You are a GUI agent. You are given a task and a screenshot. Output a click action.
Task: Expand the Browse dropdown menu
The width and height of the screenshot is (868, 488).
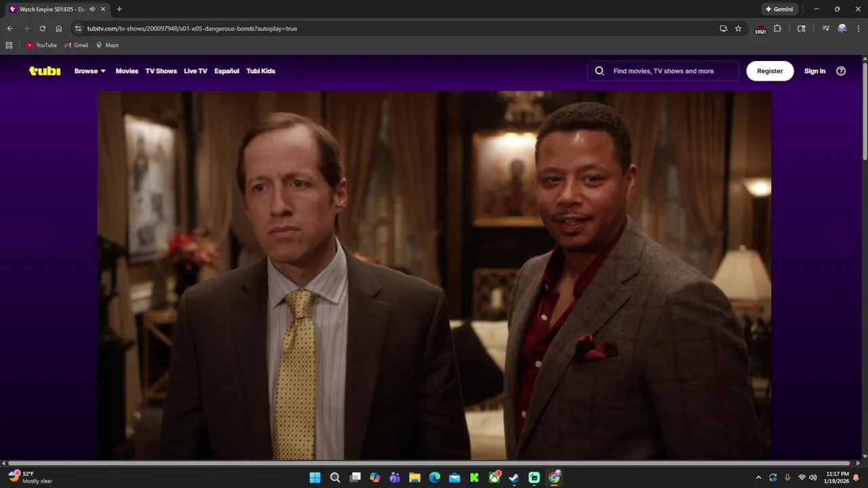(x=90, y=71)
